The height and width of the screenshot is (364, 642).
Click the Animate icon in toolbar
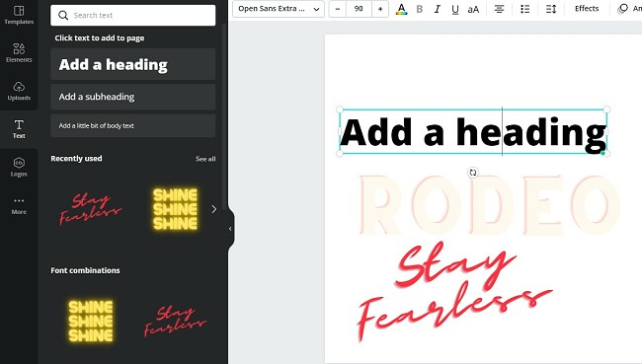pyautogui.click(x=623, y=9)
